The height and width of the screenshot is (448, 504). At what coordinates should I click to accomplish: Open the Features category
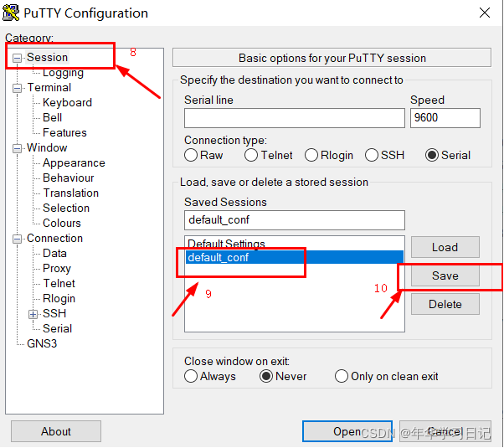(x=64, y=133)
